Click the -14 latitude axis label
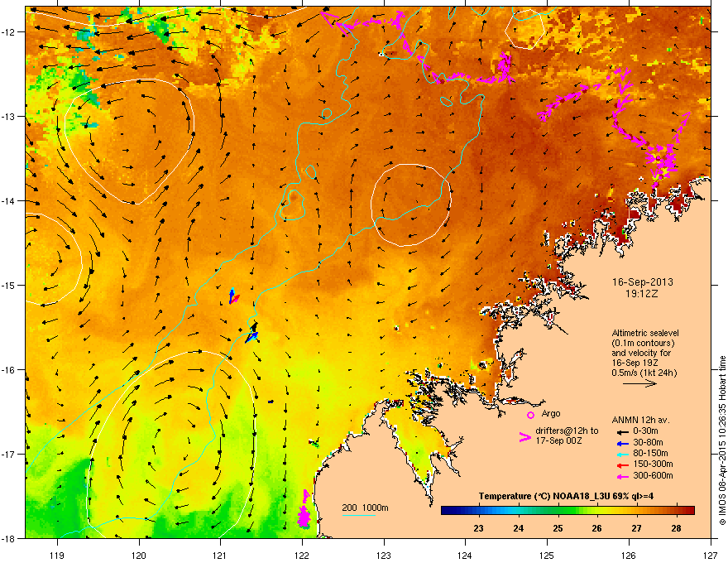The height and width of the screenshot is (563, 728). tap(8, 200)
